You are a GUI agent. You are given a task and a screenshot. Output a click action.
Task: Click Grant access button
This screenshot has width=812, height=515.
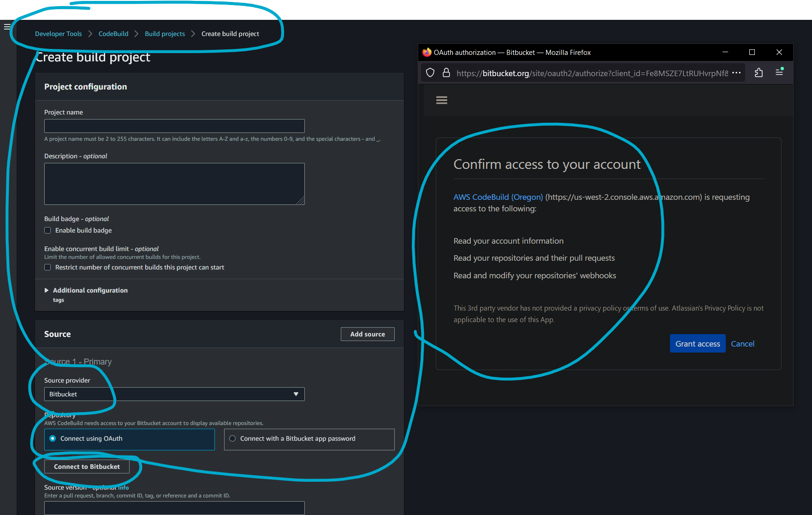(x=698, y=344)
